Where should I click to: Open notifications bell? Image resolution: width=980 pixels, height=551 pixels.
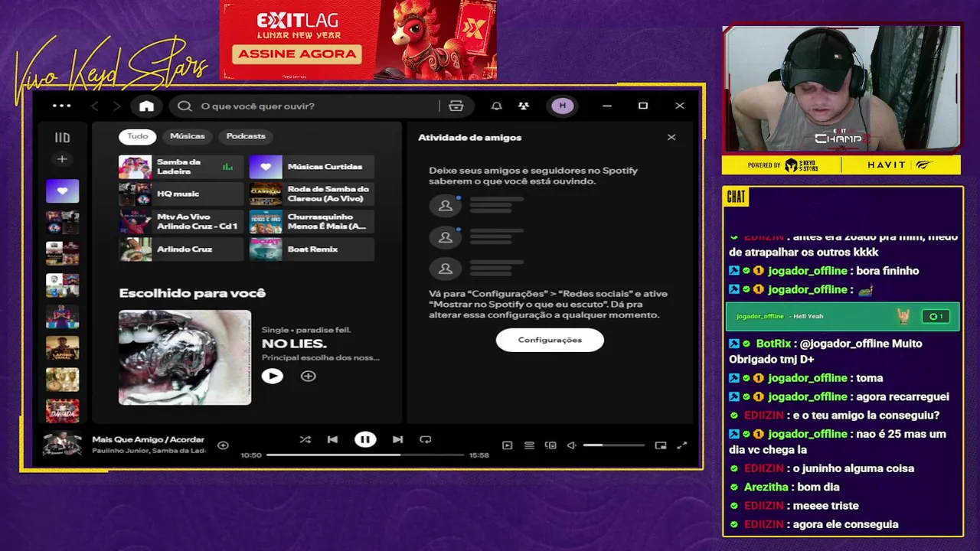[x=496, y=106]
